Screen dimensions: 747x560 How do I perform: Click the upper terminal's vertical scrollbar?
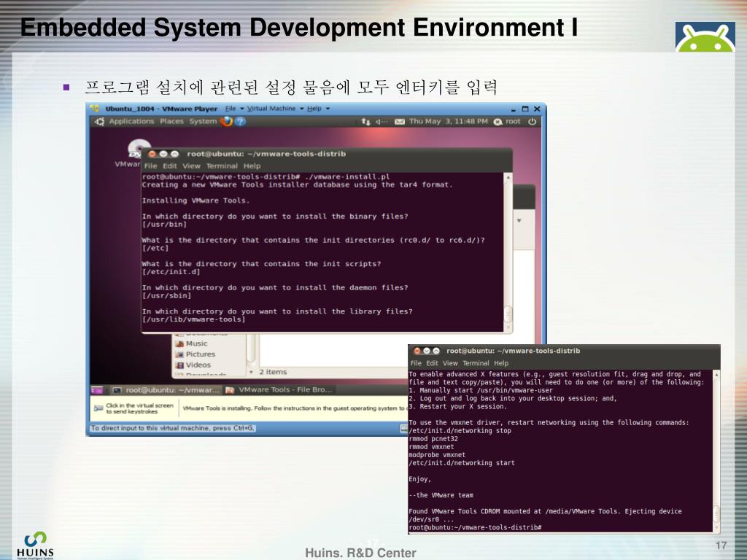click(x=508, y=252)
